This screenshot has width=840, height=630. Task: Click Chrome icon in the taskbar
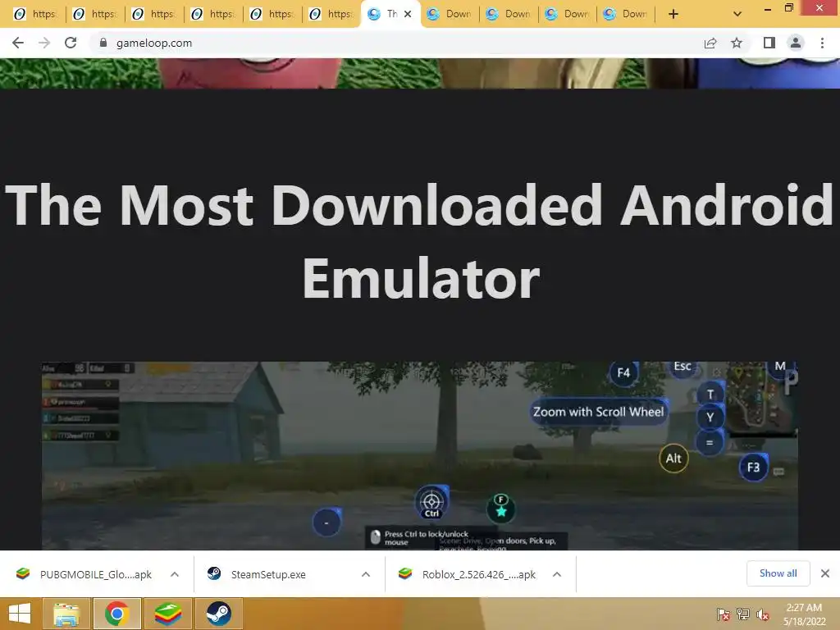pyautogui.click(x=116, y=614)
